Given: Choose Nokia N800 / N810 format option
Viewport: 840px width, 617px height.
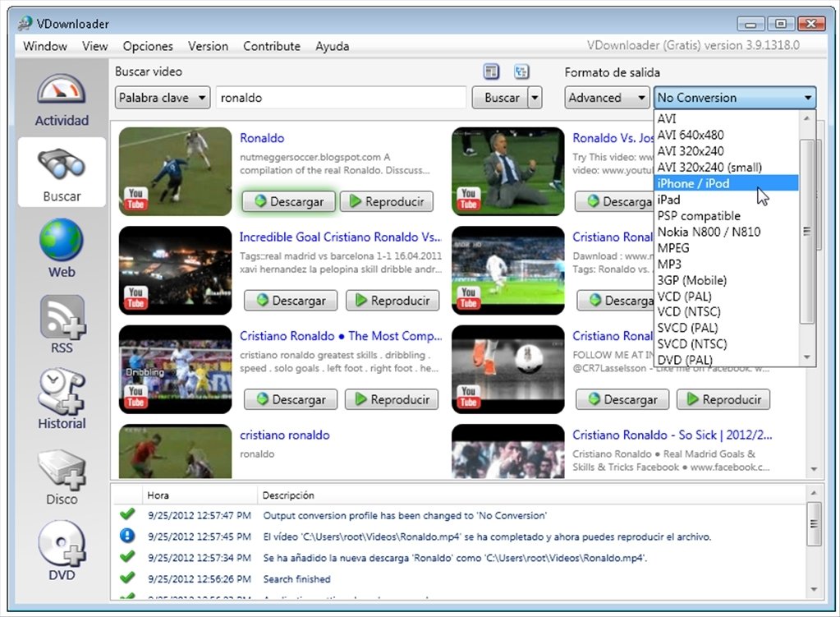Looking at the screenshot, I should [x=727, y=232].
